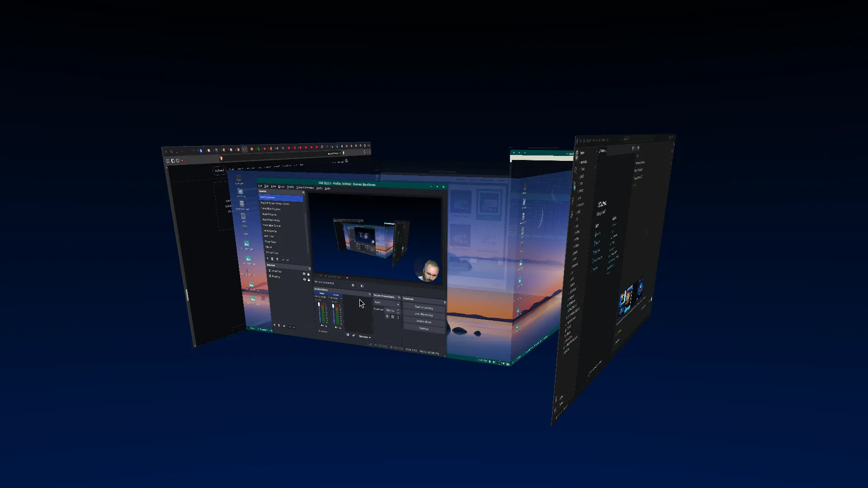The height and width of the screenshot is (488, 868).
Task: Open Trash desktop icon
Action: [245, 230]
